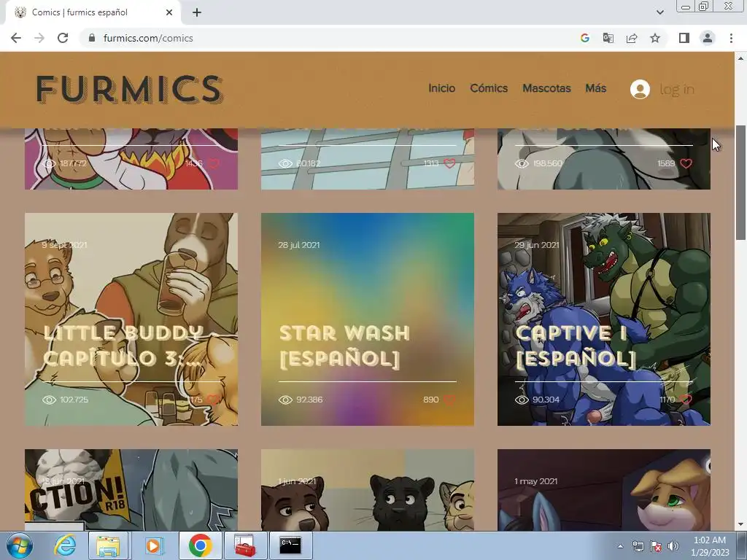Like the Captive I post heart

click(x=686, y=400)
